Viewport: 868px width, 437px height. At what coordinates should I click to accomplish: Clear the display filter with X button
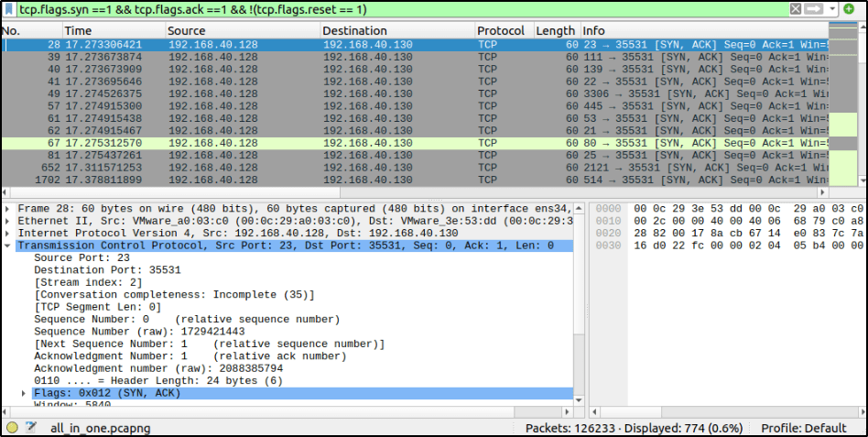tap(795, 9)
